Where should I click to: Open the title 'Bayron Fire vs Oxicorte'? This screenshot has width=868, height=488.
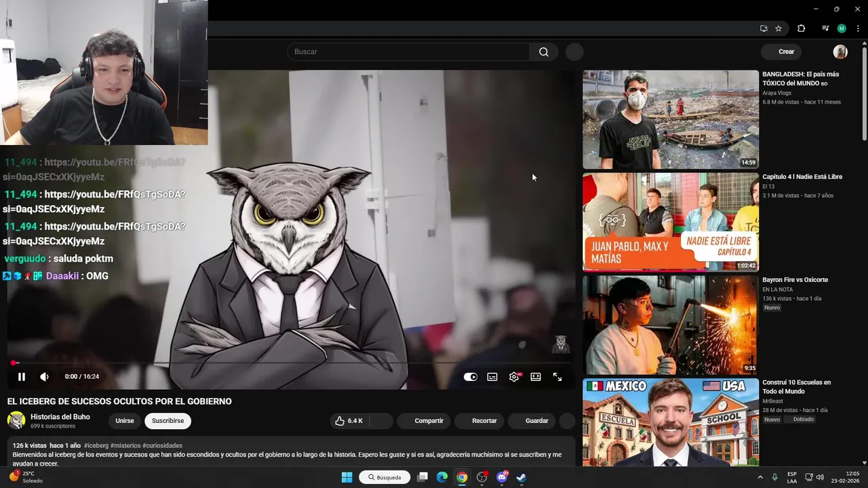click(795, 280)
